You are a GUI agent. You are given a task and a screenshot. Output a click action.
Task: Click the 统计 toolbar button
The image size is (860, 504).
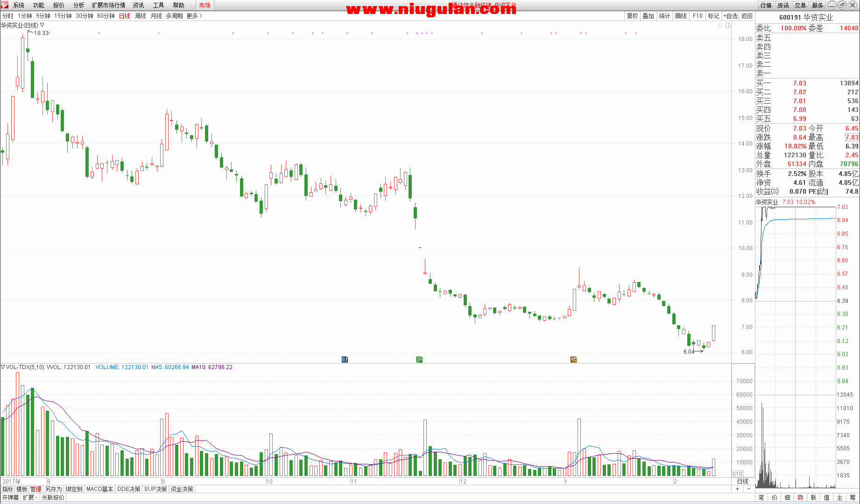[x=665, y=16]
